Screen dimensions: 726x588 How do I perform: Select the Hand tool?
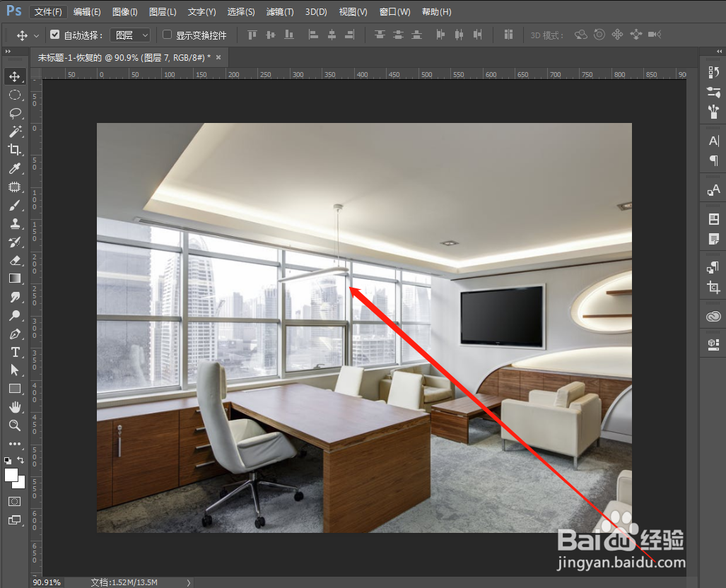tap(15, 407)
